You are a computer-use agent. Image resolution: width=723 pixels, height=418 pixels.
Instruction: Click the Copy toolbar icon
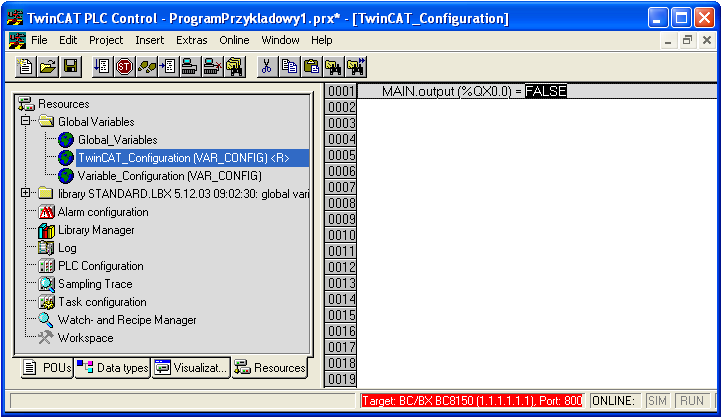[x=289, y=67]
